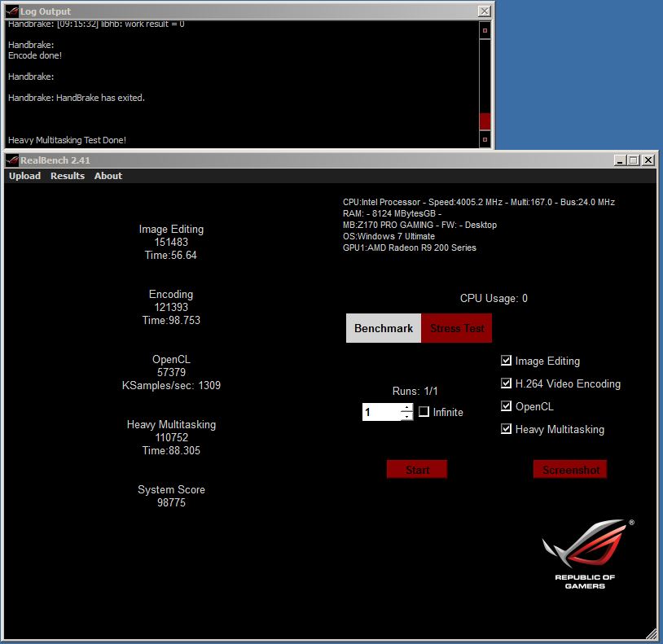
Task: Close the RealBench 2.41 window
Action: (648, 160)
